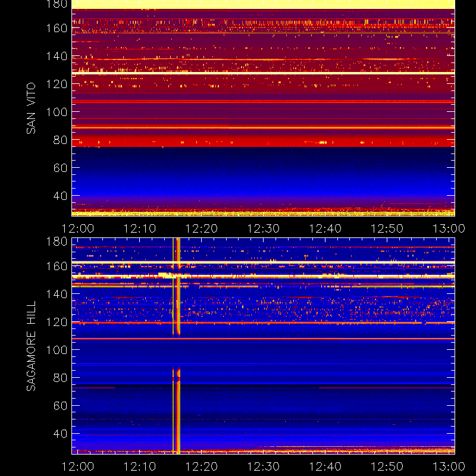476x476 pixels.
Task: Select 140 tick on Sagamore Hill axis
Action: [57, 294]
